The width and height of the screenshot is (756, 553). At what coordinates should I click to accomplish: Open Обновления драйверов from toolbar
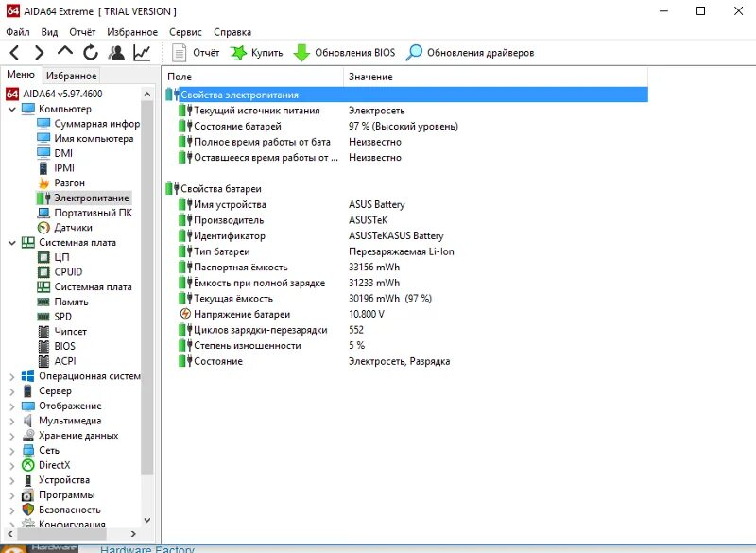470,53
